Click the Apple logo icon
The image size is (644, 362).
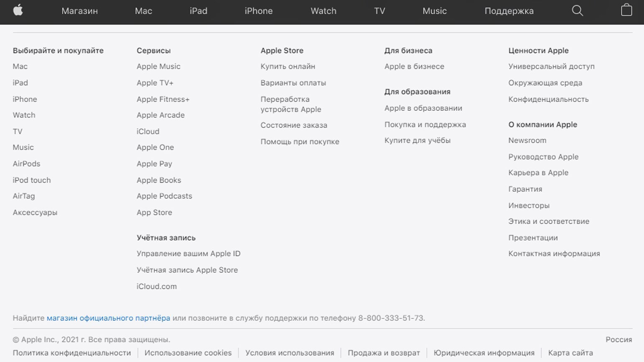(18, 10)
